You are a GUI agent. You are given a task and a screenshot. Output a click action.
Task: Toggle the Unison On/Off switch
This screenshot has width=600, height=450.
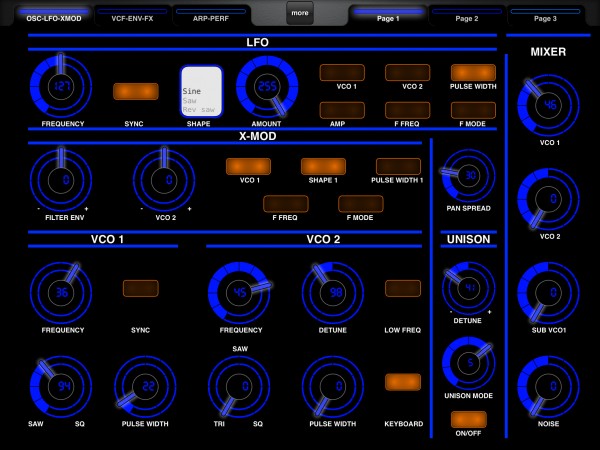coord(469,419)
